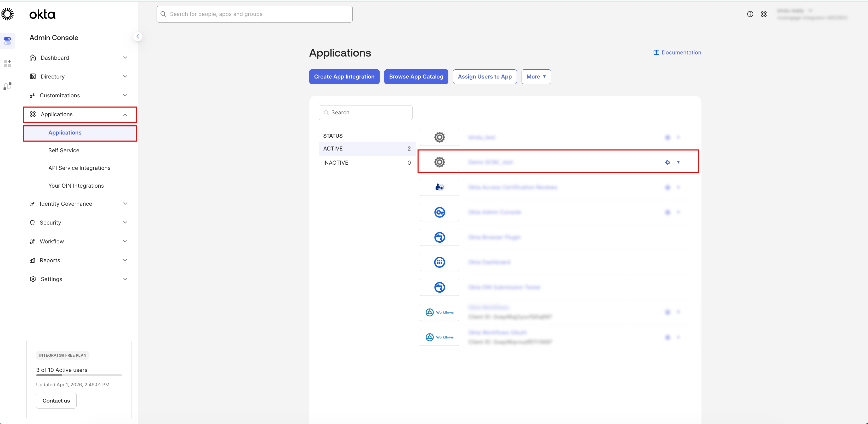Filter apps by INACTIVE status

(x=367, y=163)
